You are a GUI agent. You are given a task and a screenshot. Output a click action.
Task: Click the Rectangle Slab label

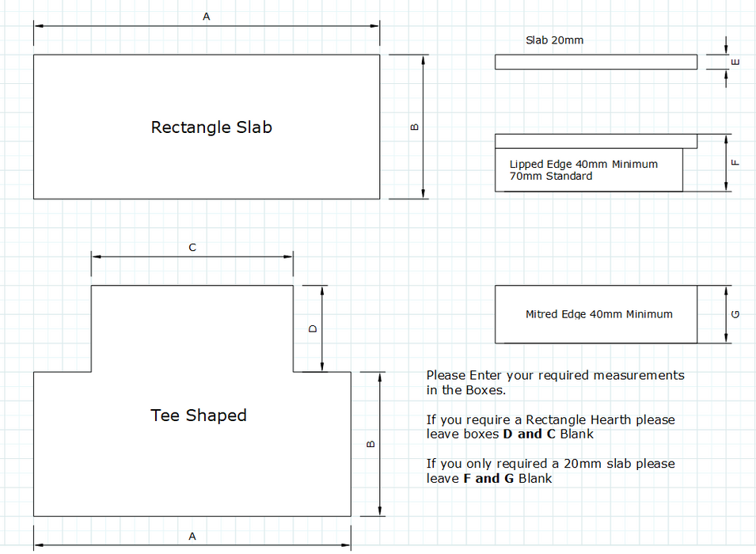211,127
